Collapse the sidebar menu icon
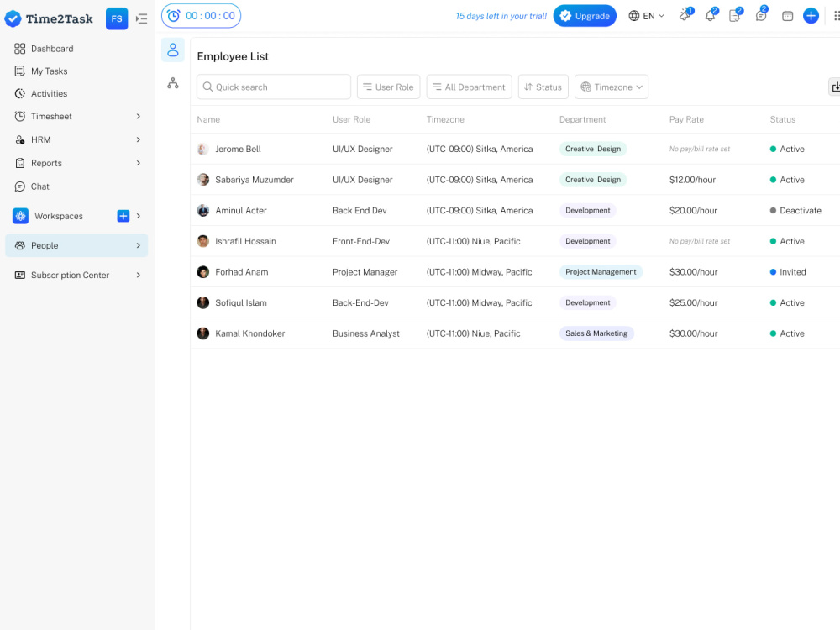This screenshot has width=840, height=630. point(141,18)
